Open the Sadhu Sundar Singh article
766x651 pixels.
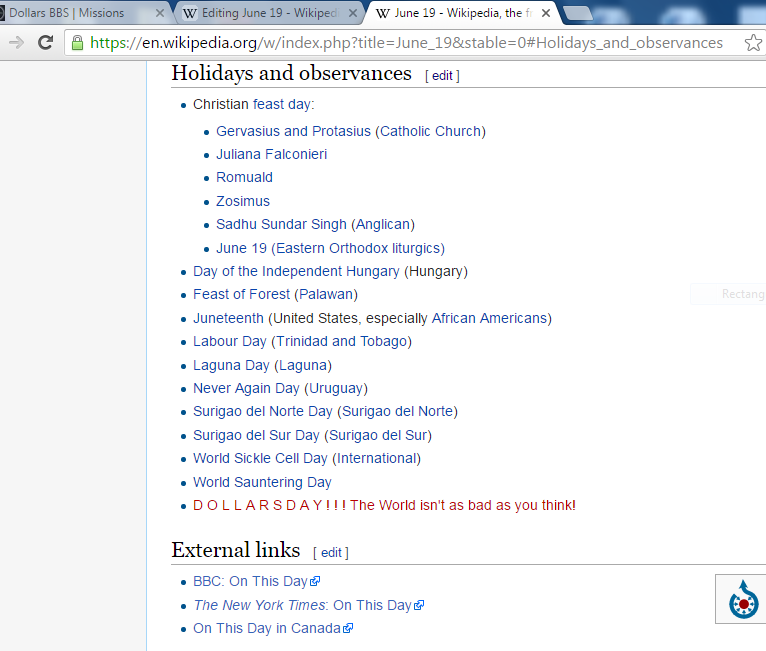pyautogui.click(x=281, y=224)
